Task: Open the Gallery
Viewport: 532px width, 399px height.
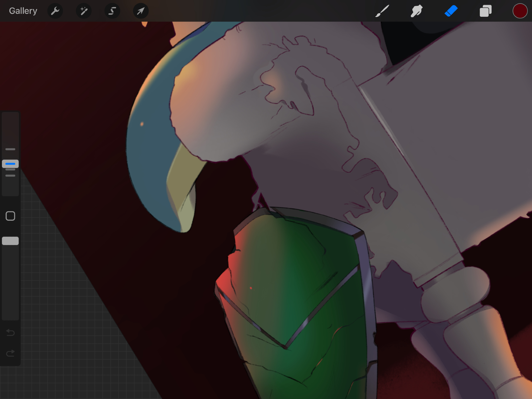Action: tap(23, 11)
